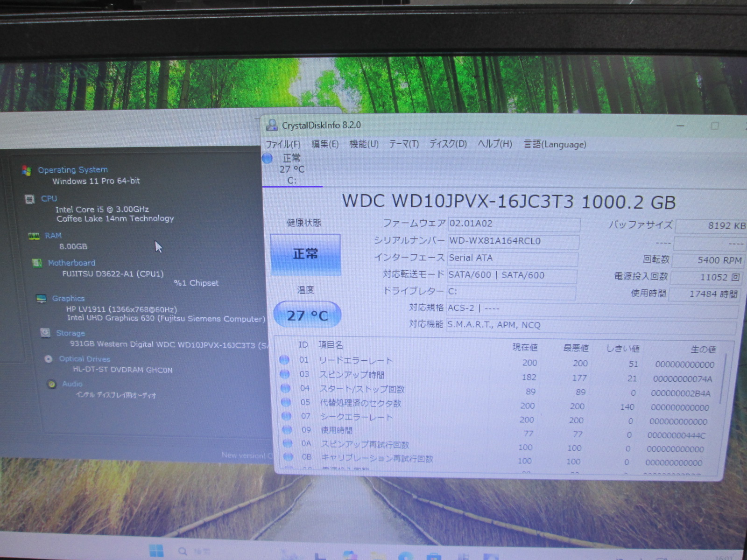Open the Storage section link
Image resolution: width=747 pixels, height=560 pixels.
(70, 333)
